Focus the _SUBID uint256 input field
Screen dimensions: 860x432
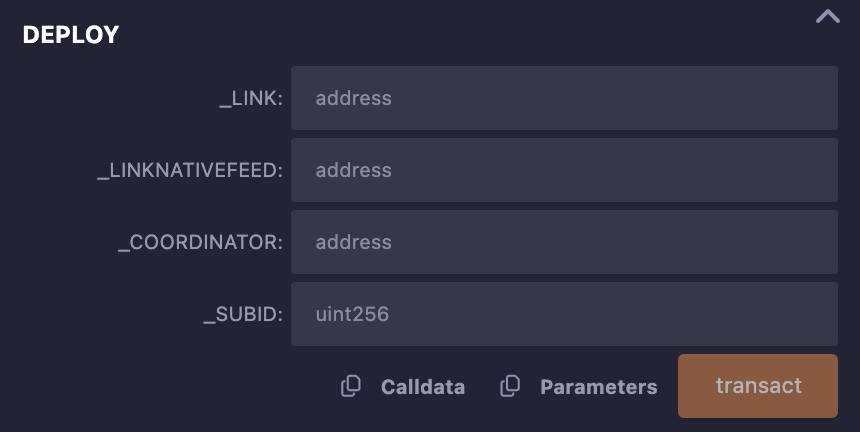564,314
